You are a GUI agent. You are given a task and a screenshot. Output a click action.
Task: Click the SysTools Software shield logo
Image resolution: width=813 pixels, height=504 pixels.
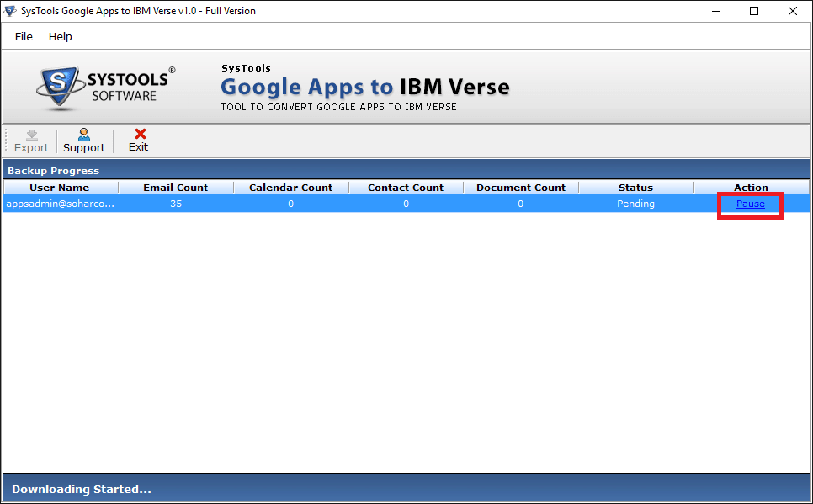click(60, 88)
